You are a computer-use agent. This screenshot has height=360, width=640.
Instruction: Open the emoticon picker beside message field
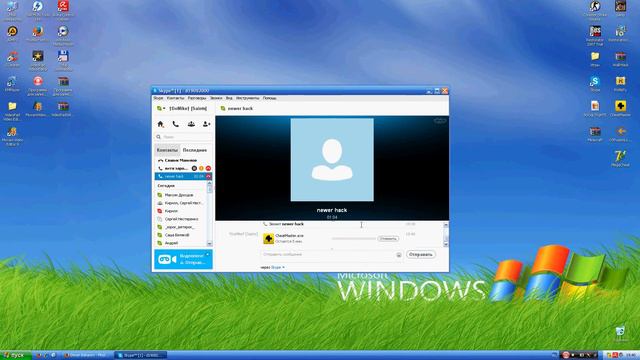coord(399,255)
